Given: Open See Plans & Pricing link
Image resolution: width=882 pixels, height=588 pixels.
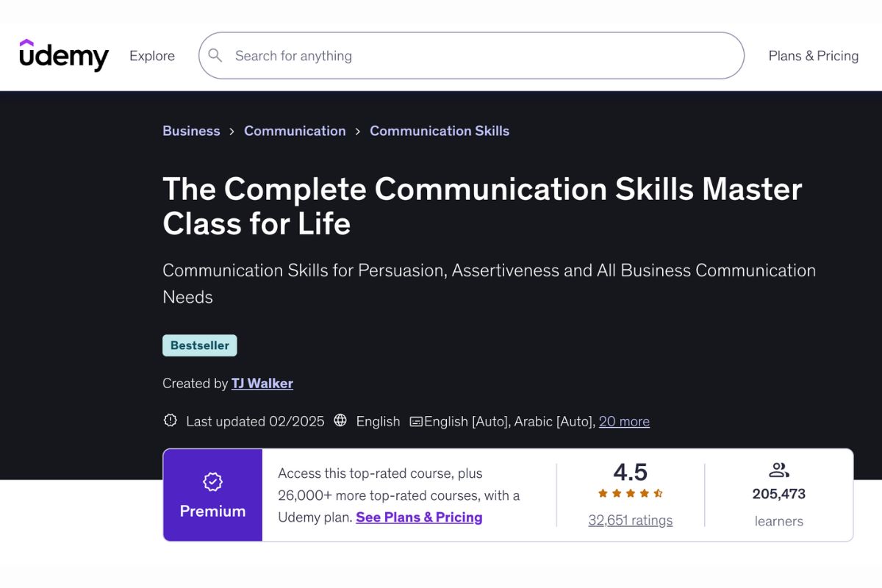Looking at the screenshot, I should click(x=419, y=517).
